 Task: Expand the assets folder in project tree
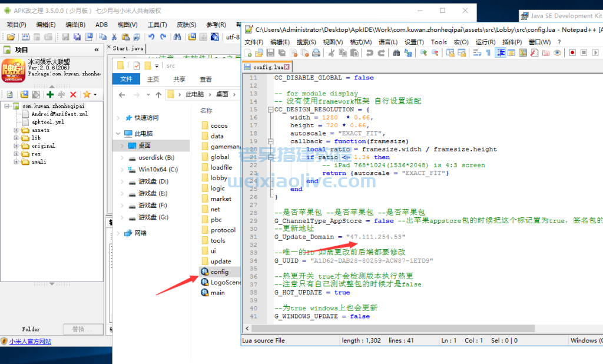click(x=16, y=130)
